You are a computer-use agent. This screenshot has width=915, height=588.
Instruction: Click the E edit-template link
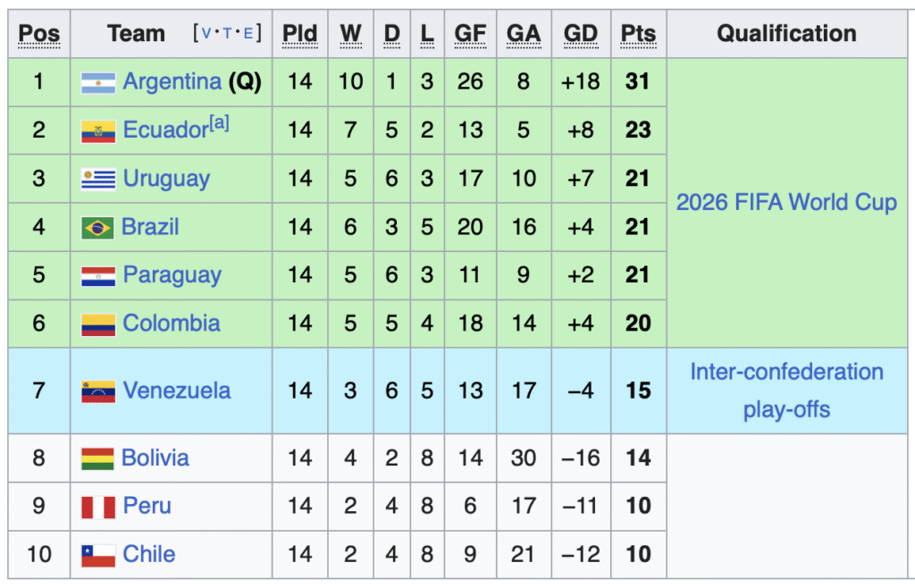(248, 33)
